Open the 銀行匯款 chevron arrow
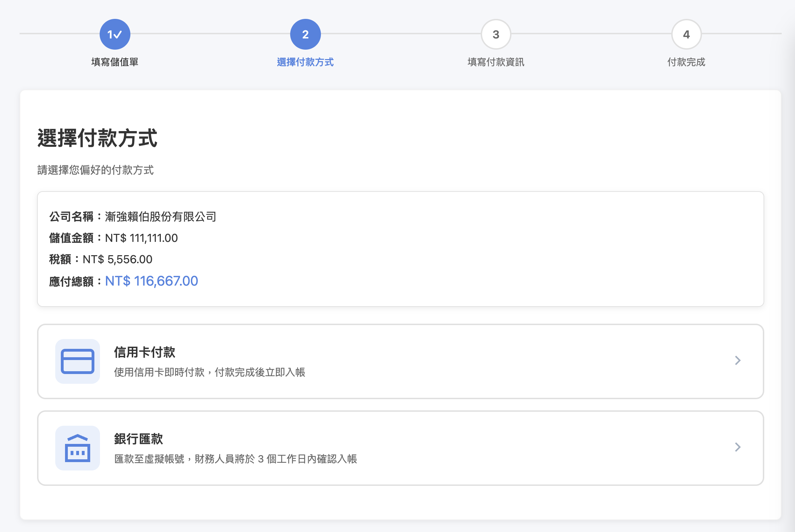795x532 pixels. point(738,447)
